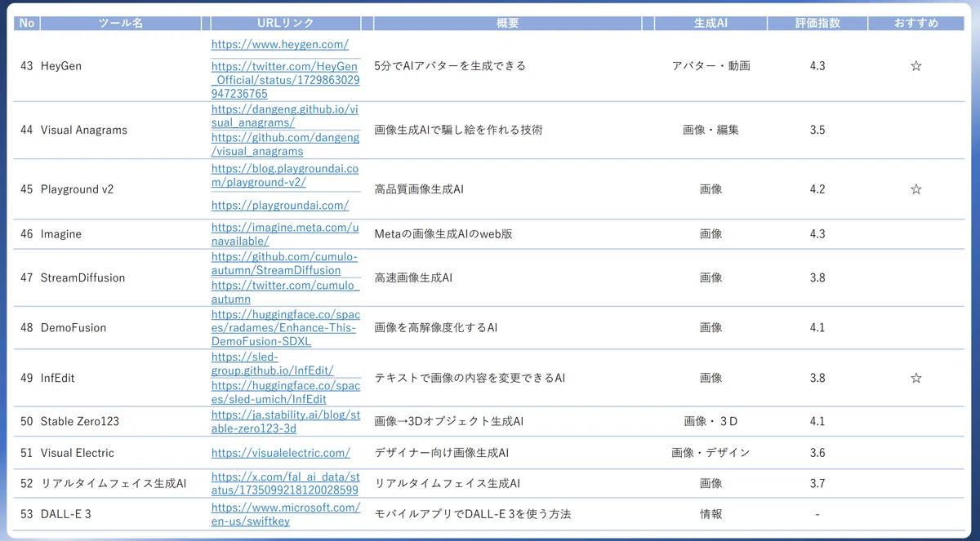This screenshot has width=980, height=541.
Task: Select the 情報 category cell
Action: coord(710,514)
